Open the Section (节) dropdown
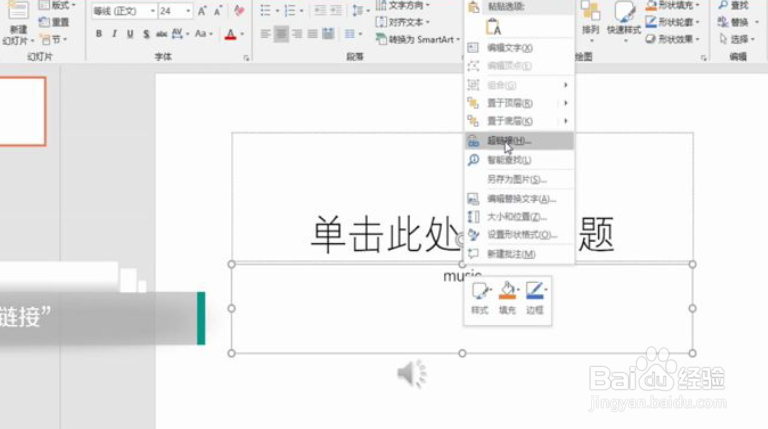Screen dimensions: 768x429 (x=54, y=39)
